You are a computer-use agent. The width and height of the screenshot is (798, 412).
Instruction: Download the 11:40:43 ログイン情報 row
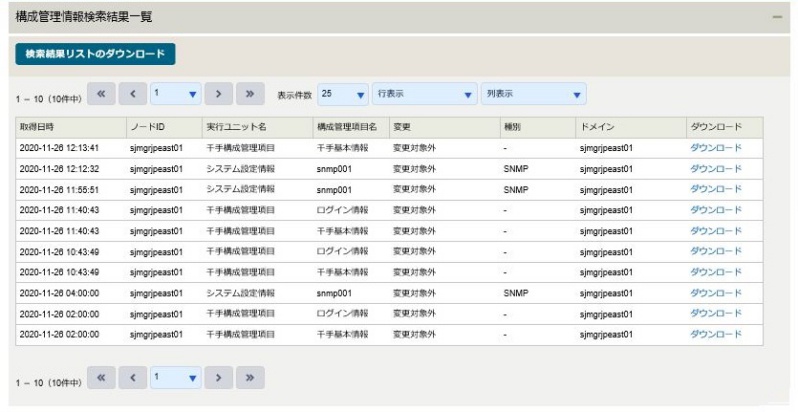[716, 210]
